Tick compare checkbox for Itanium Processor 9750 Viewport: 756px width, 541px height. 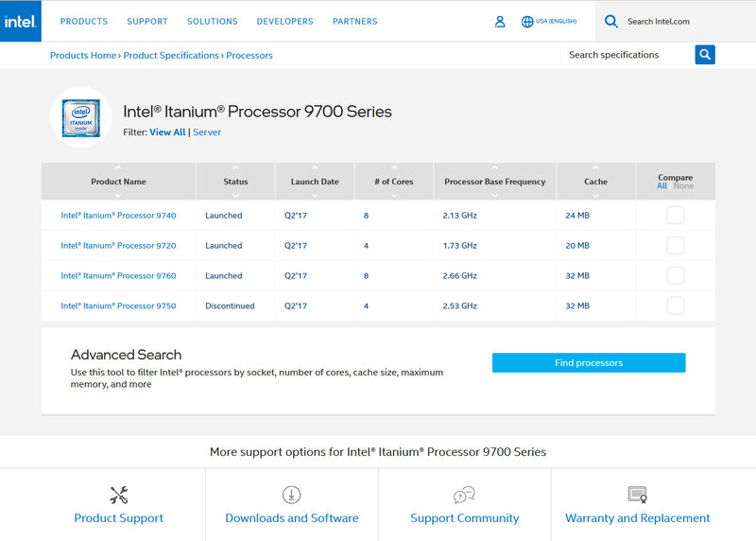click(x=676, y=305)
